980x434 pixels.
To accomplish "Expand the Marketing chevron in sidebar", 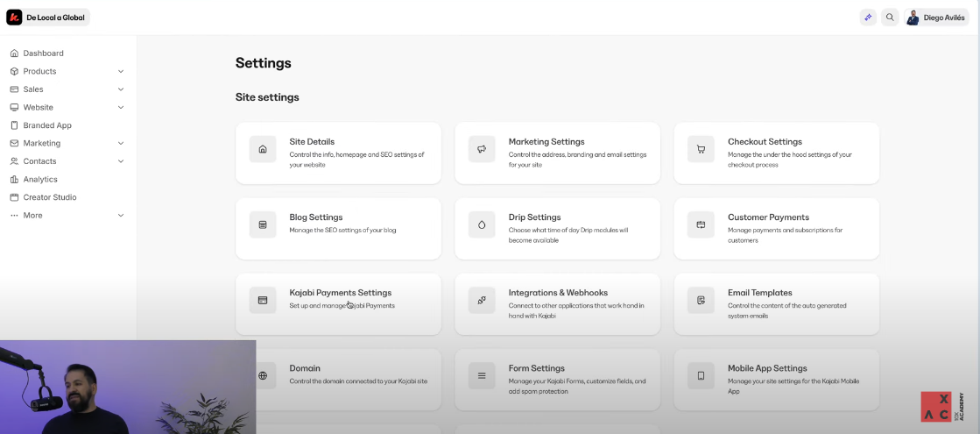I will click(x=121, y=143).
